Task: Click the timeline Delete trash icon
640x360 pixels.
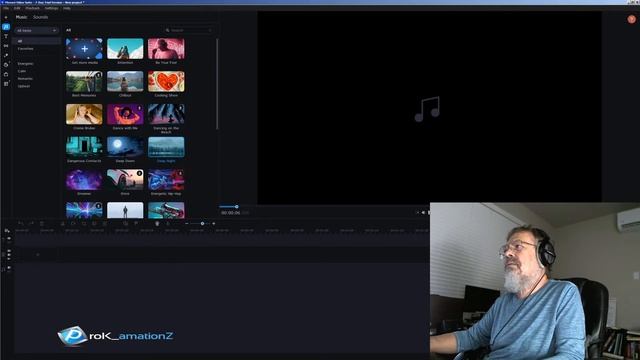Action: coord(42,224)
